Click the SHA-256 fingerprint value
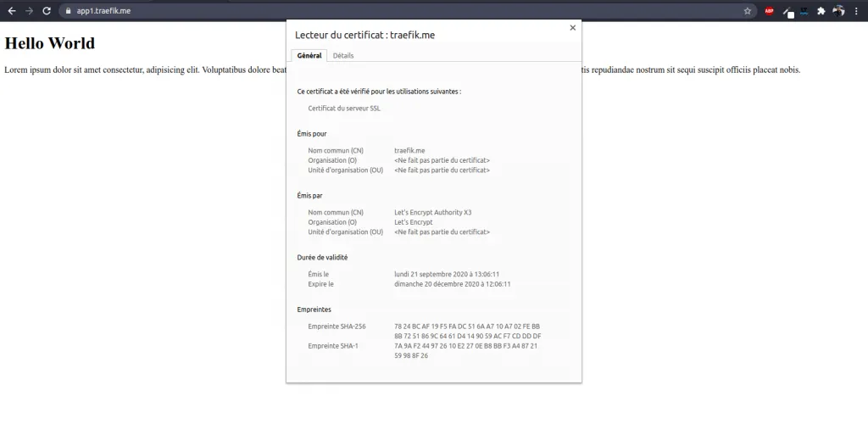The width and height of the screenshot is (868, 441). pos(467,331)
